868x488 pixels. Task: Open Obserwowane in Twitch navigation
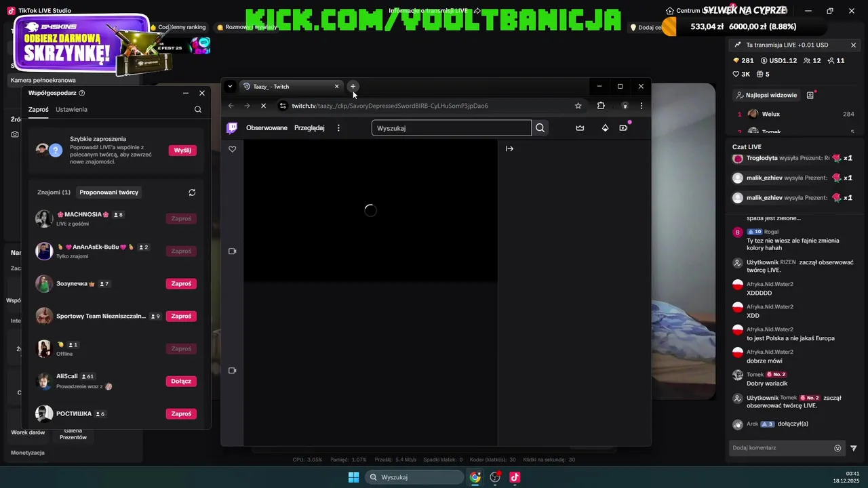[267, 127]
